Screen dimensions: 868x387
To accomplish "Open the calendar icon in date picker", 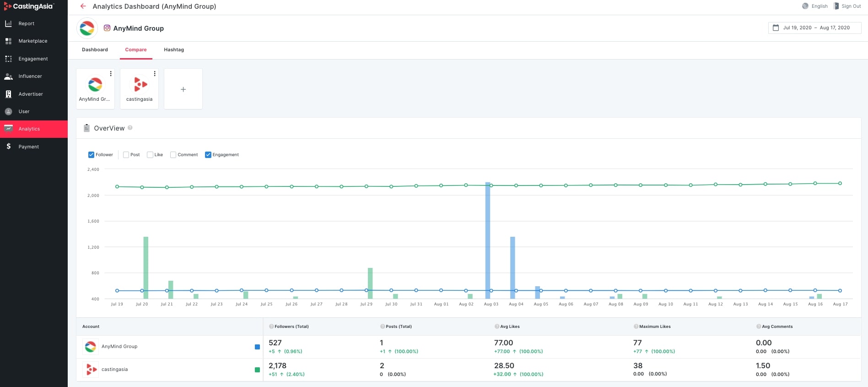I will pos(776,28).
